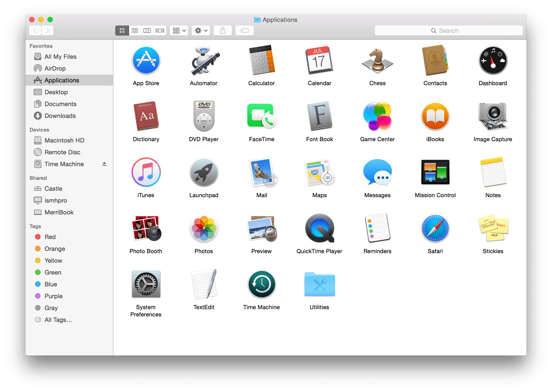Image resolution: width=552 pixels, height=392 pixels.
Task: Launch the Safari compass icon
Action: [435, 228]
